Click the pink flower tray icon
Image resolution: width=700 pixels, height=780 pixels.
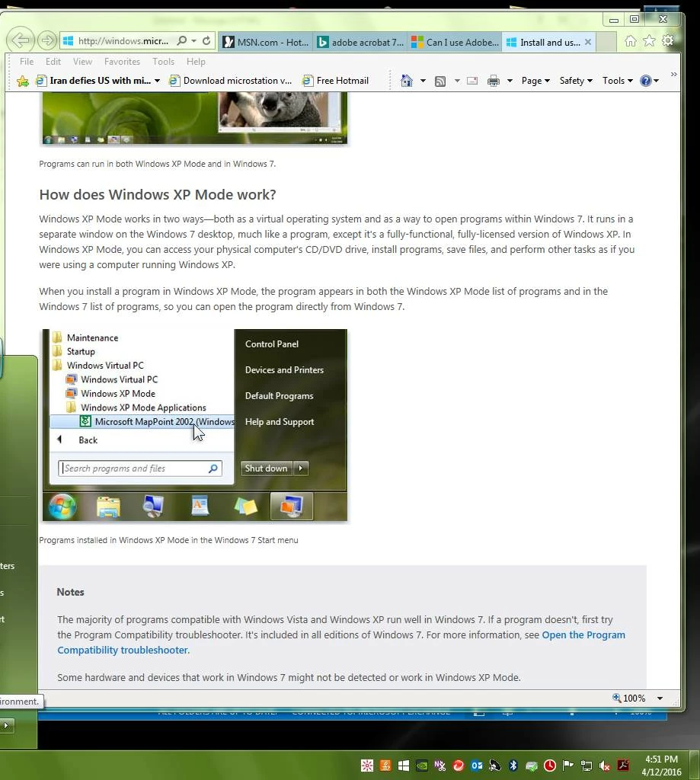pyautogui.click(x=366, y=766)
